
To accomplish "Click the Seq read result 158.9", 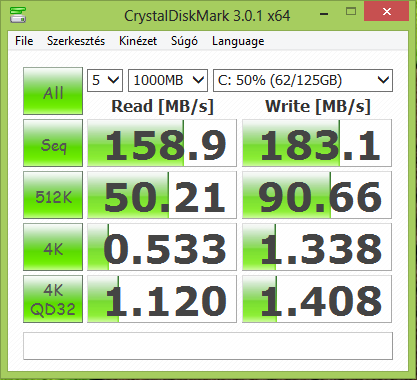I will tap(162, 143).
